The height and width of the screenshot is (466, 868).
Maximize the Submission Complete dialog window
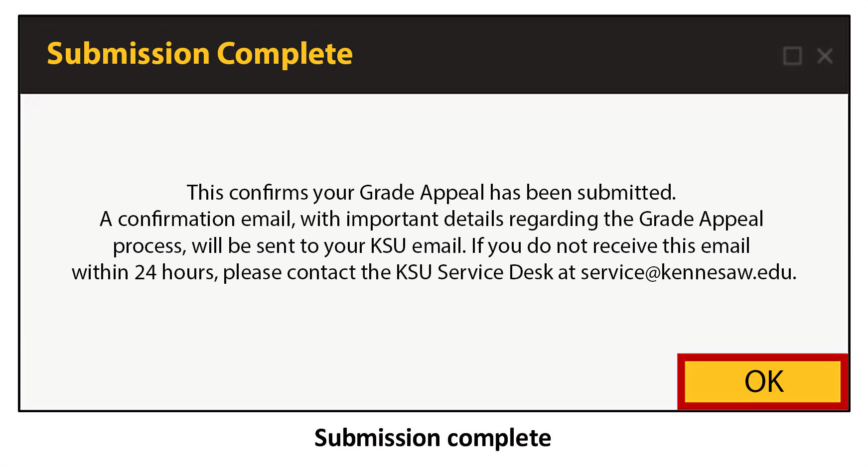[x=792, y=56]
